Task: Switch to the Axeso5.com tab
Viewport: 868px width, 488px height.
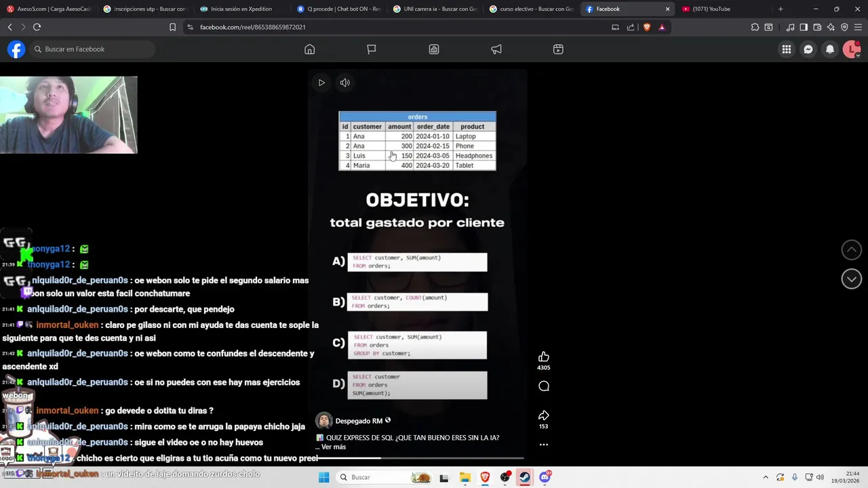Action: coord(49,9)
